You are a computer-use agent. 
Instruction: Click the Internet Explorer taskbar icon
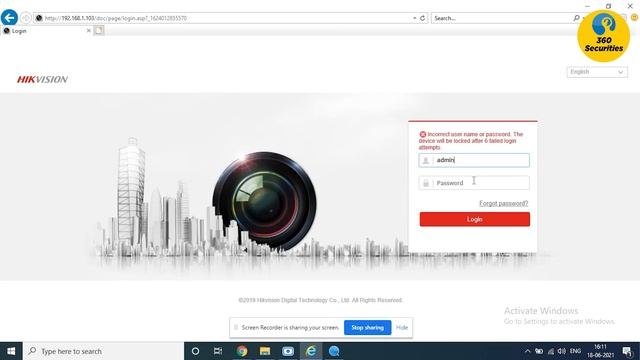point(311,351)
